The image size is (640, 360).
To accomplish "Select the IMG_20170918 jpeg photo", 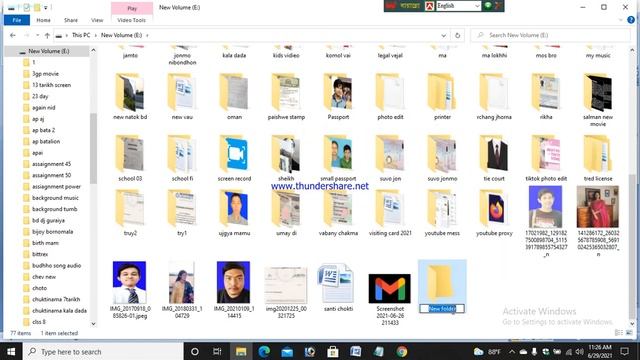I will point(130,290).
